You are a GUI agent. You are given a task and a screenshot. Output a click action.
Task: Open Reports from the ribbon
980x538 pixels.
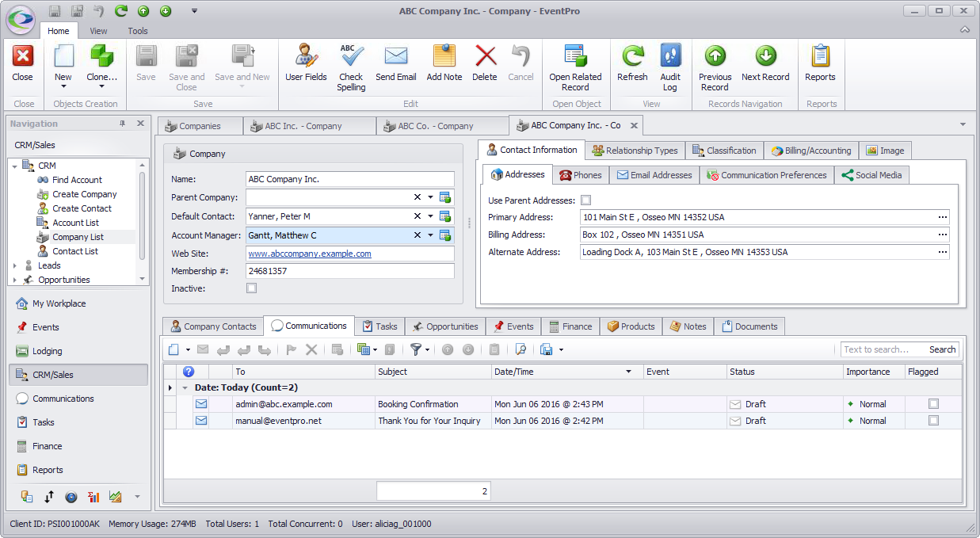click(x=820, y=63)
